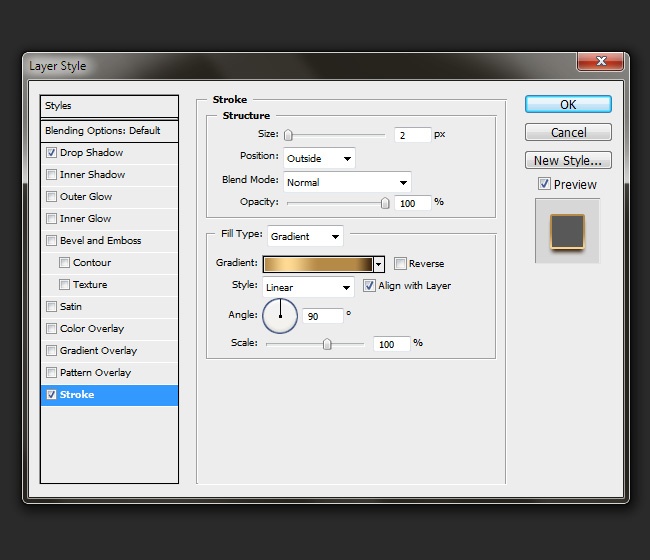Click the New Style... button
The width and height of the screenshot is (650, 560).
(x=568, y=160)
